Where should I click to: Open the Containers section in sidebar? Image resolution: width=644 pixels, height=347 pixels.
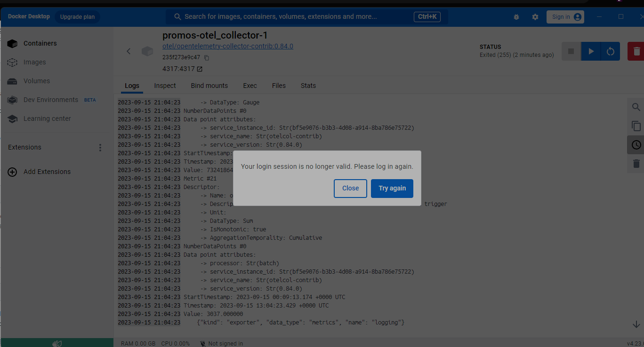pos(40,43)
